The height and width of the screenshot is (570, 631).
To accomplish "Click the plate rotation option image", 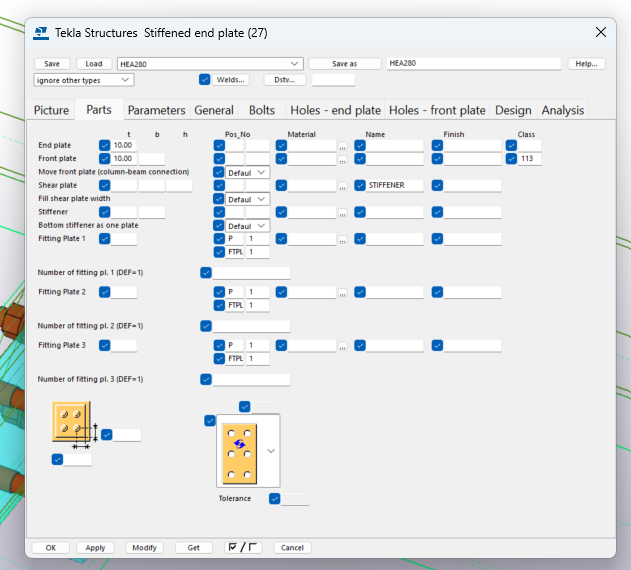I will pyautogui.click(x=239, y=453).
